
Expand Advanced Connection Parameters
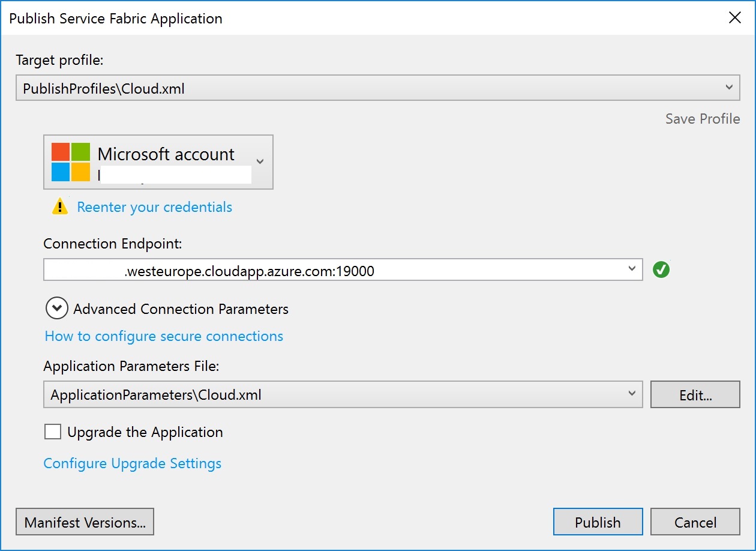(56, 309)
